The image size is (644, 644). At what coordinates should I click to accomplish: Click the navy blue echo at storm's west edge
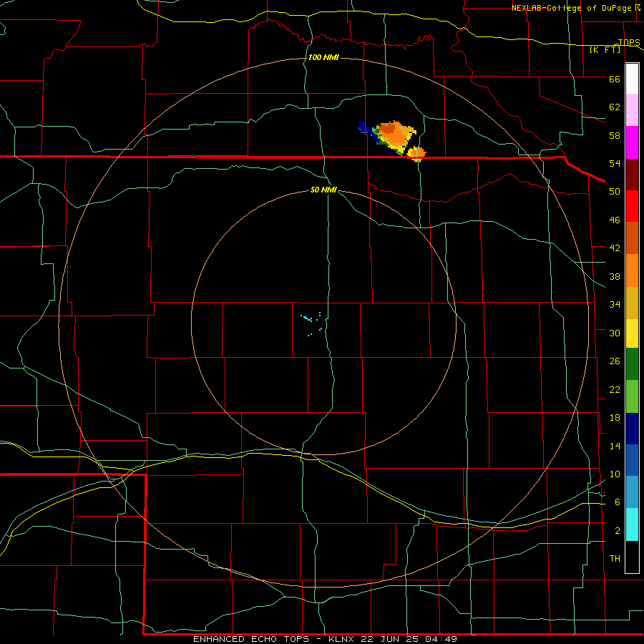[363, 127]
